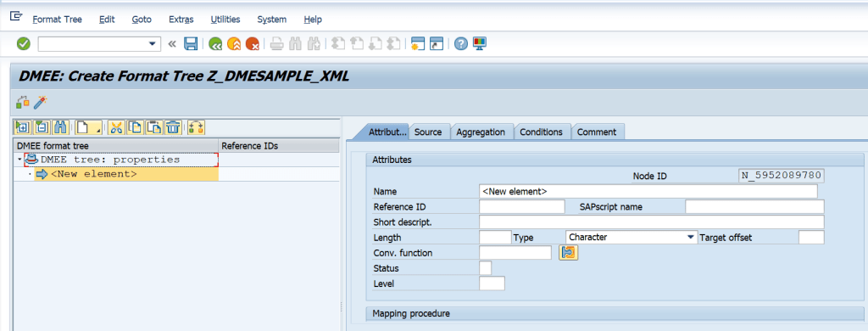The height and width of the screenshot is (331, 868).
Task: Open the Format Tree menu
Action: pyautogui.click(x=57, y=20)
